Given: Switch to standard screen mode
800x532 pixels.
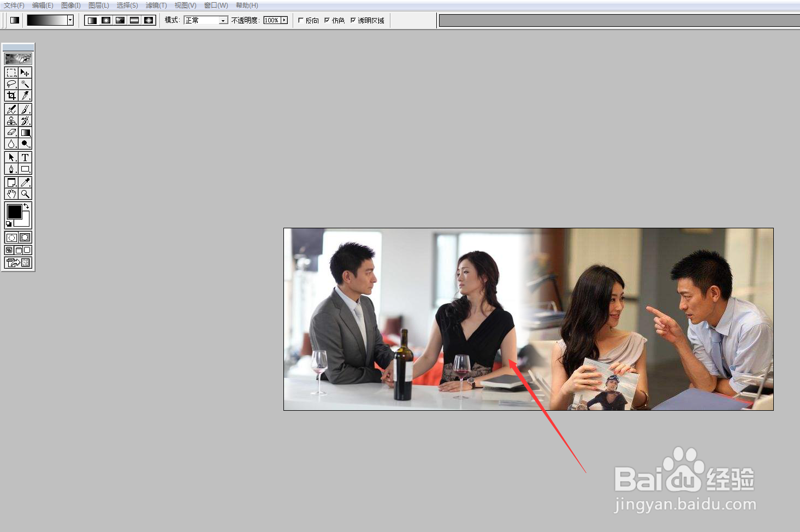Looking at the screenshot, I should [x=9, y=250].
